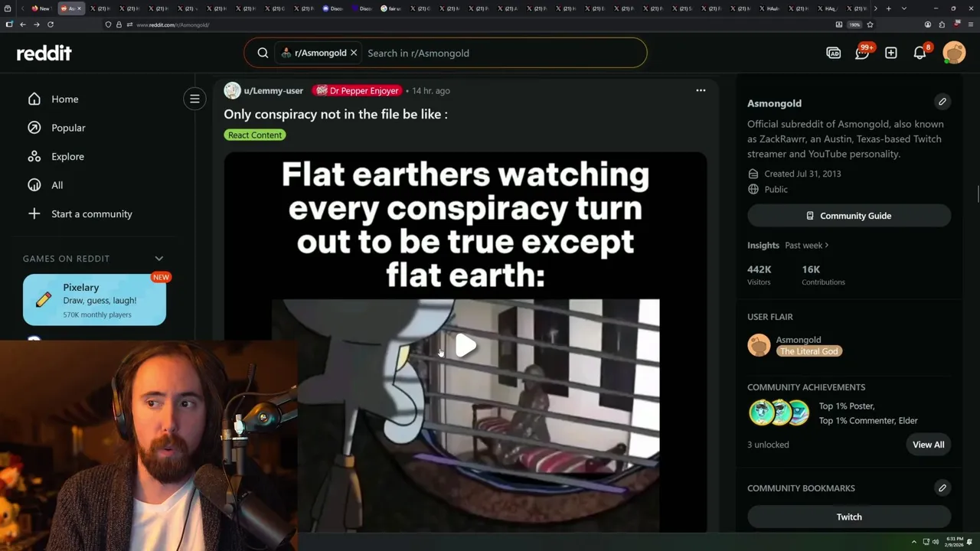The width and height of the screenshot is (980, 551).
Task: Expand the Past week insights selector
Action: click(806, 245)
